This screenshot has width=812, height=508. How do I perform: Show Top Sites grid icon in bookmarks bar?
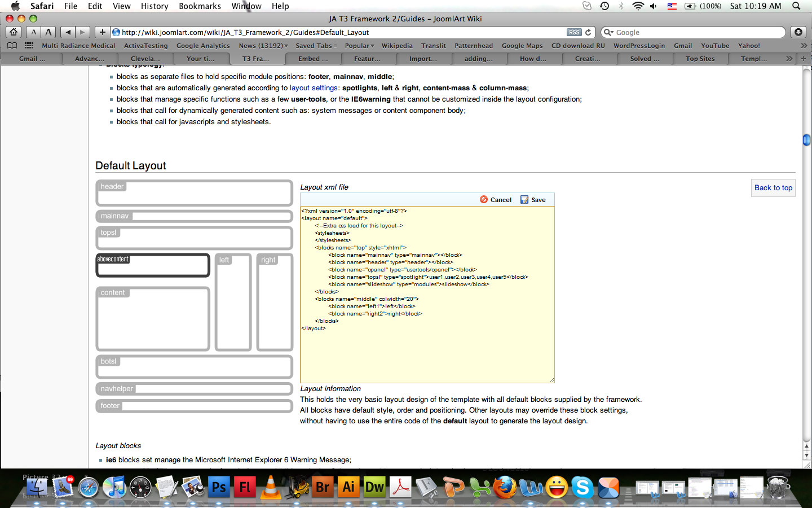29,46
